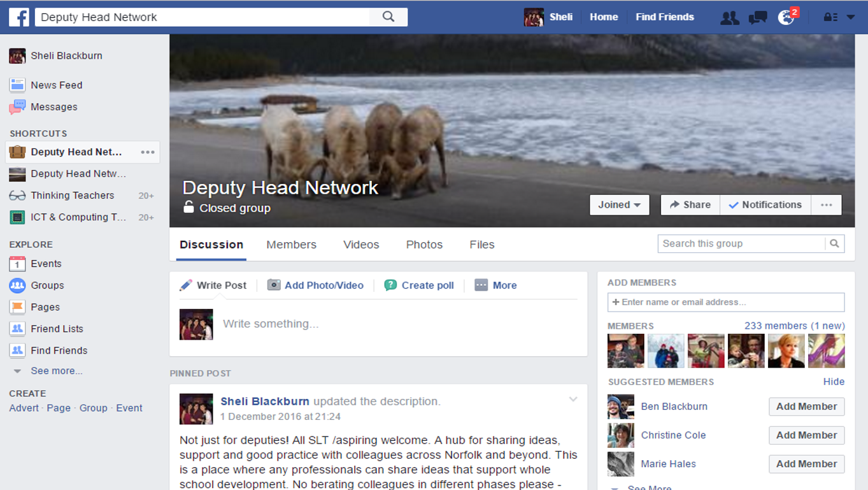This screenshot has height=490, width=868.
Task: Focus the Search this group field
Action: (x=741, y=243)
